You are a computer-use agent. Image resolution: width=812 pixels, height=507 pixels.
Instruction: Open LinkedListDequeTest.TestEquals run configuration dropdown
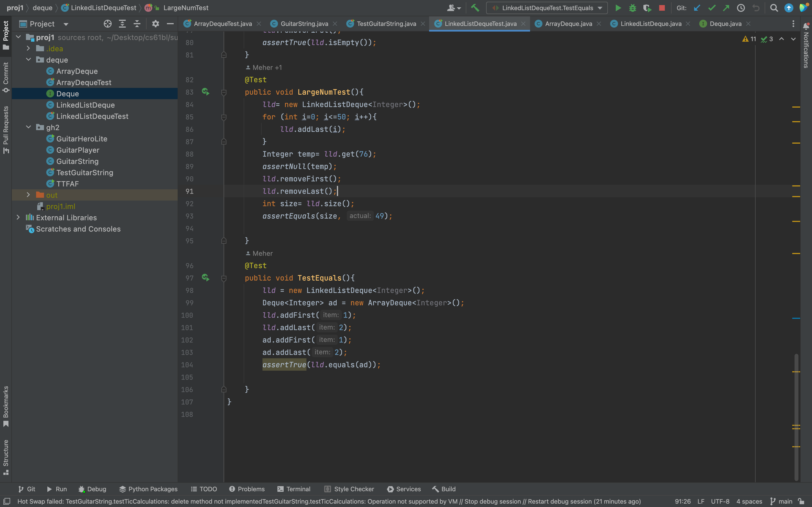pyautogui.click(x=547, y=8)
